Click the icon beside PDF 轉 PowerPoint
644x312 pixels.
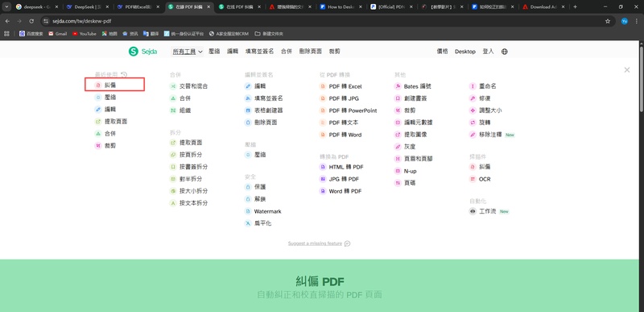(x=323, y=110)
